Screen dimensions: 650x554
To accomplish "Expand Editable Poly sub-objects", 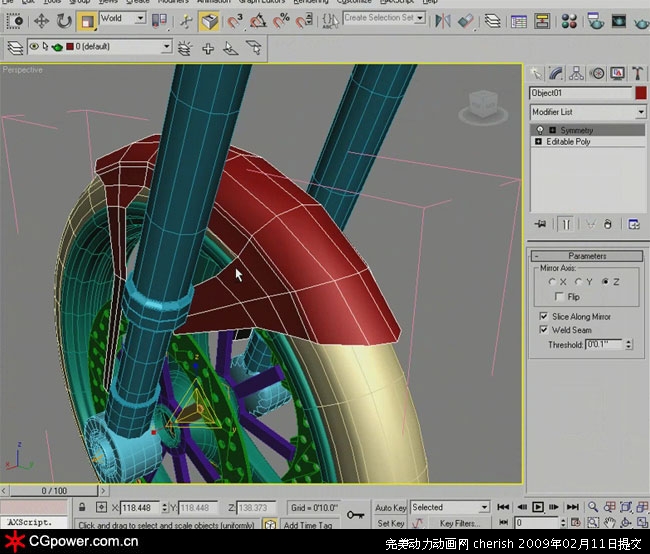I will (x=538, y=142).
